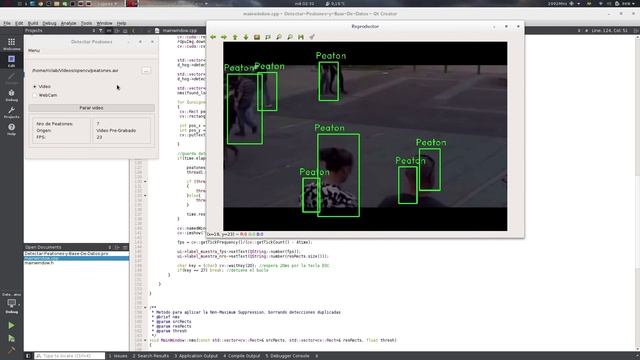Open the Help menu

click(122, 23)
